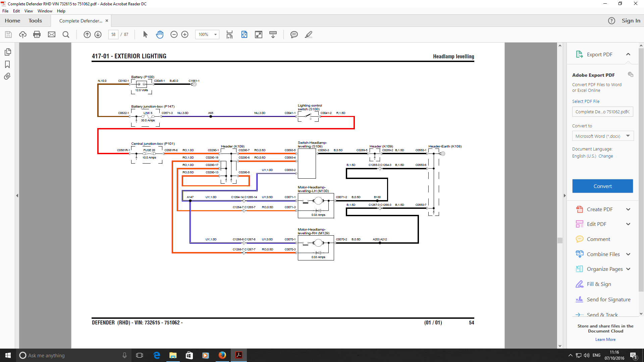Open Firefox from the taskbar

[222, 355]
